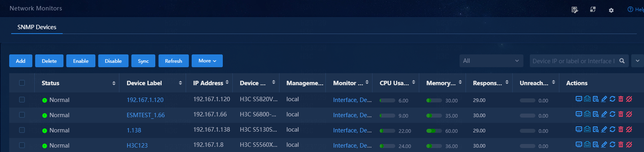Open the More dropdown button
Image resolution: width=644 pixels, height=152 pixels.
point(207,61)
